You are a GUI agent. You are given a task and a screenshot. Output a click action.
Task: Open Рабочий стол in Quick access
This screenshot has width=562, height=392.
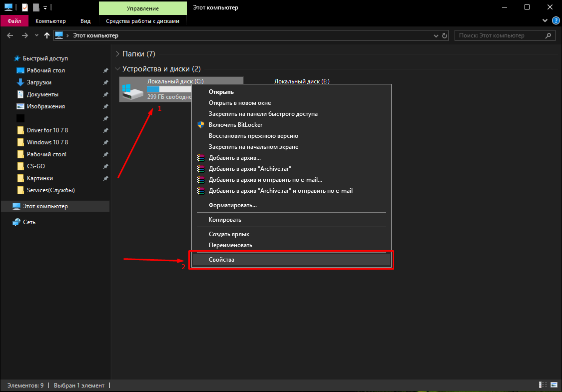[45, 70]
